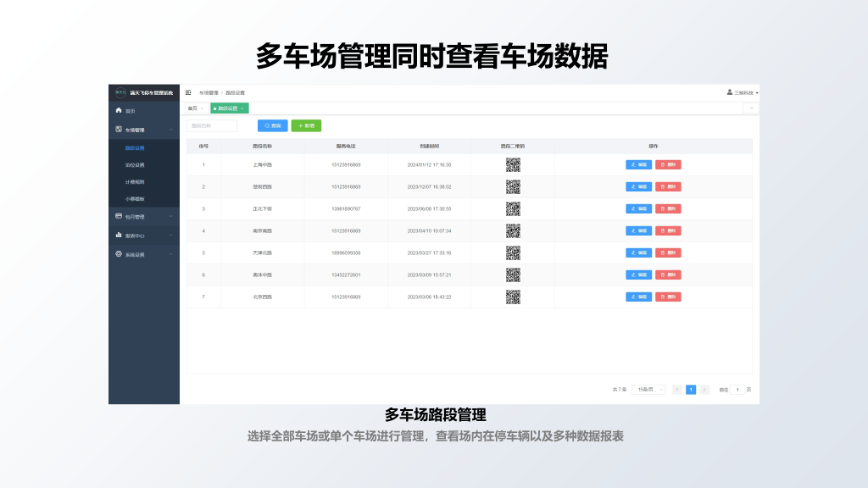Switch to the 首页 tab
This screenshot has width=868, height=488.
pos(193,108)
